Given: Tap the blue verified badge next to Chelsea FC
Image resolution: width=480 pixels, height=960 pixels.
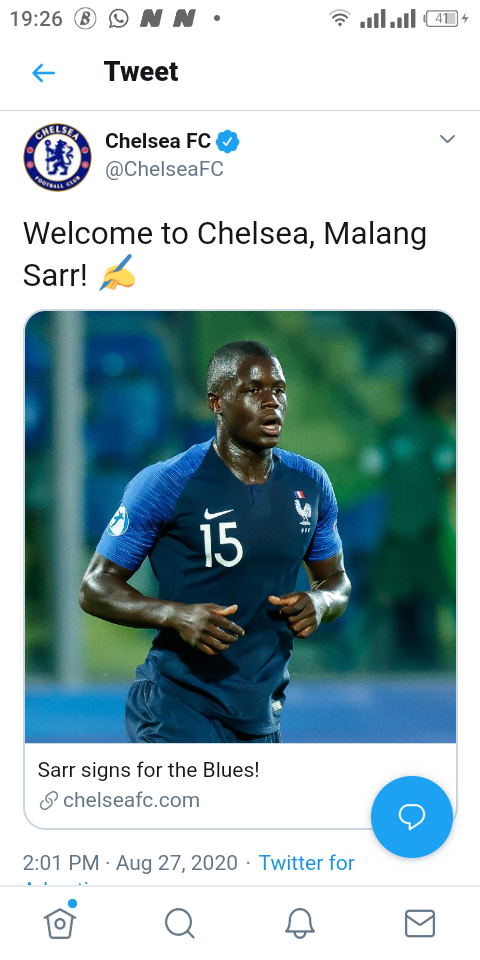Looking at the screenshot, I should [228, 142].
